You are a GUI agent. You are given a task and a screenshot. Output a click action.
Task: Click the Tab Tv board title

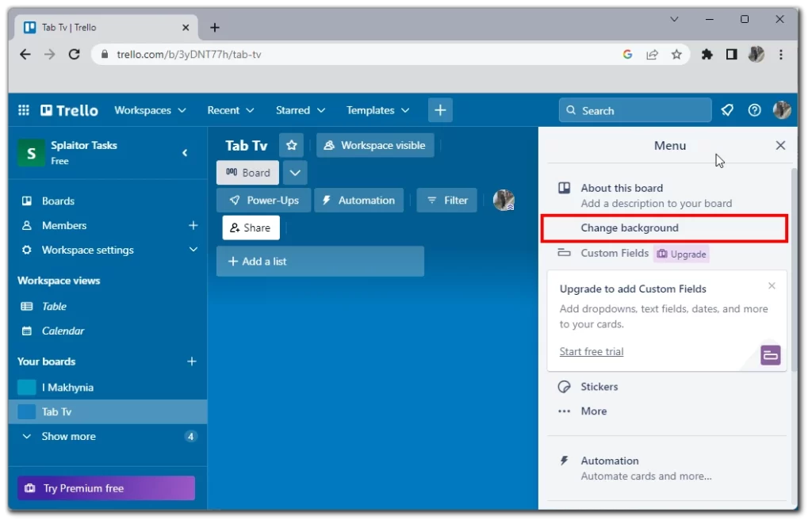coord(247,146)
